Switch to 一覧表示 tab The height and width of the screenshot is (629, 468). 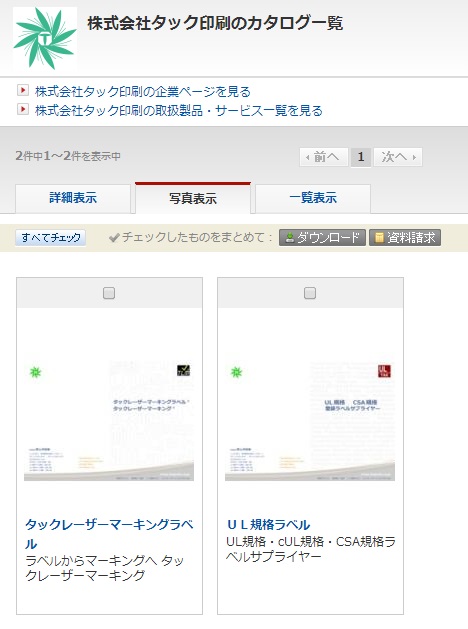point(313,198)
